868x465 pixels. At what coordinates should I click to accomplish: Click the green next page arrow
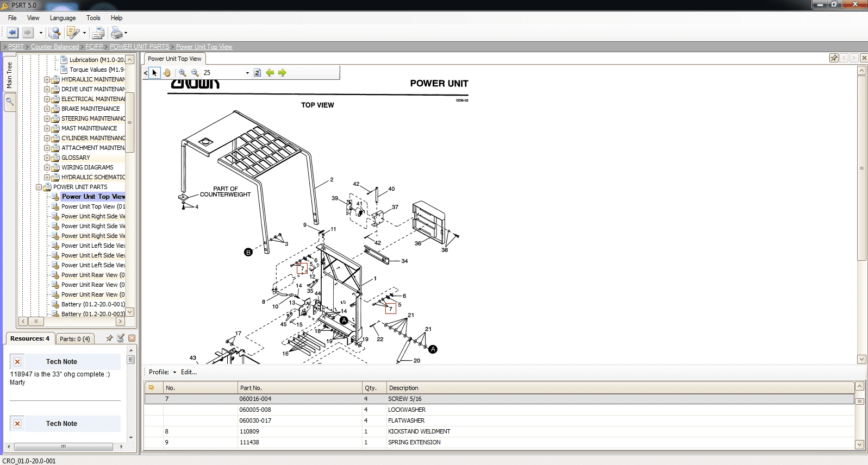pyautogui.click(x=282, y=72)
